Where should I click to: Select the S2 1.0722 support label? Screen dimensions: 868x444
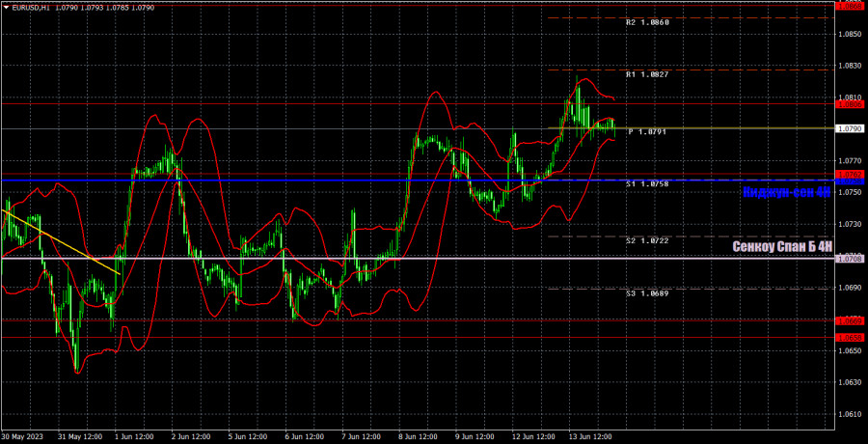[x=646, y=240]
